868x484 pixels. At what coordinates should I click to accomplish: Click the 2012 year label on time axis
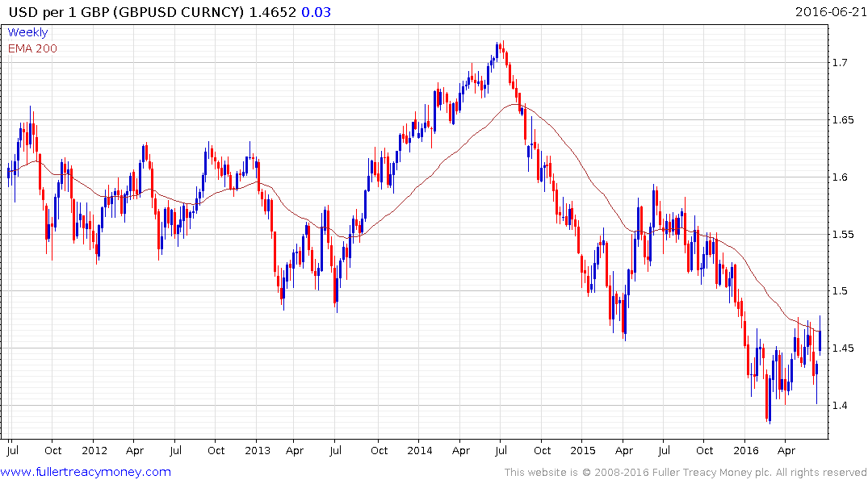(94, 450)
